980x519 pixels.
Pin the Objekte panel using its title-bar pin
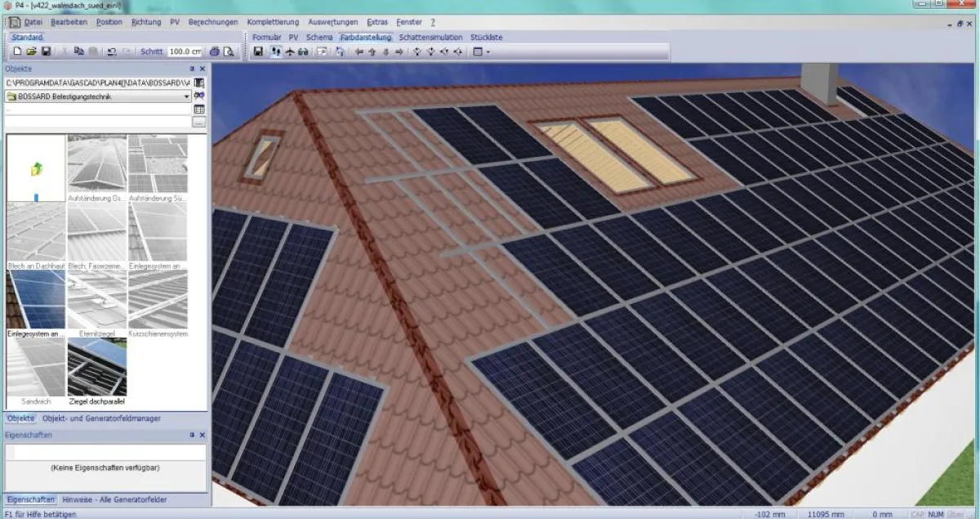(191, 69)
